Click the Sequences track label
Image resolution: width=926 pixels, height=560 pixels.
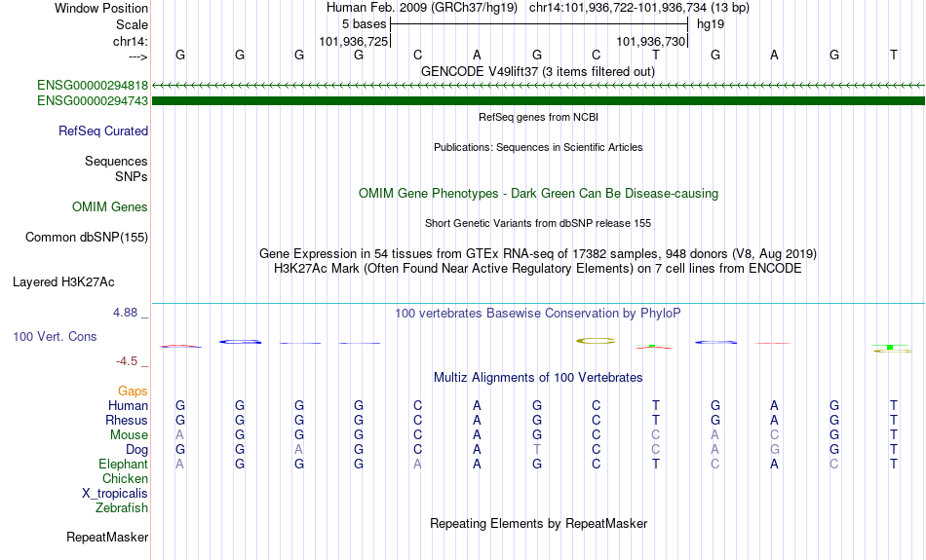coord(116,161)
